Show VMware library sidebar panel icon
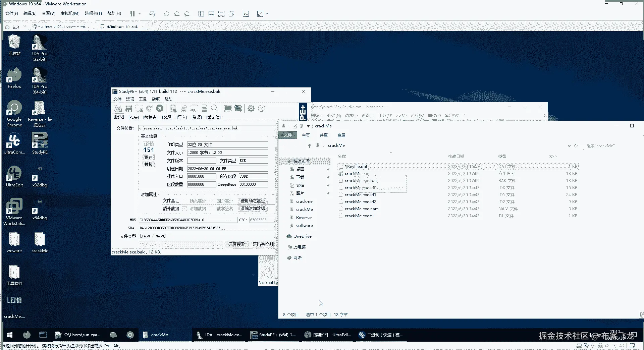Screen dimensions: 644x350 (201, 14)
